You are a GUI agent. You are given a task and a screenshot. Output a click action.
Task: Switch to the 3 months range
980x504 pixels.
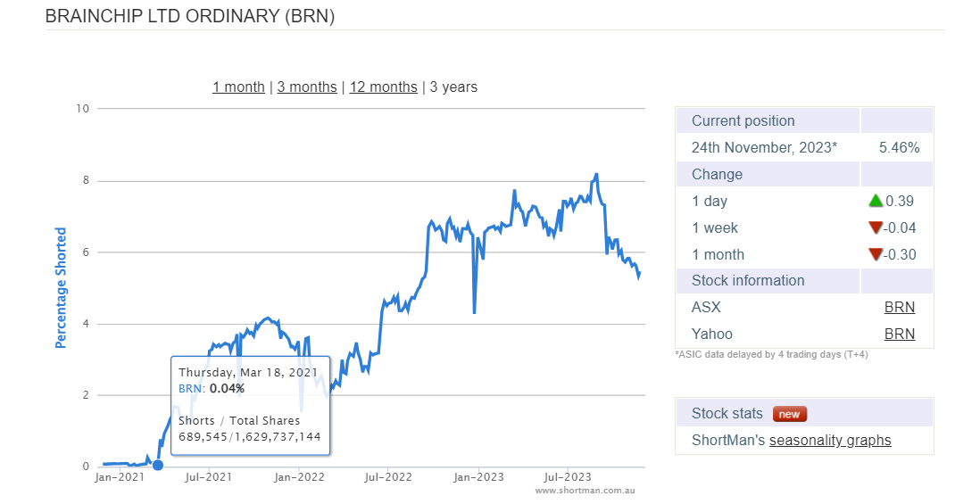[x=307, y=87]
